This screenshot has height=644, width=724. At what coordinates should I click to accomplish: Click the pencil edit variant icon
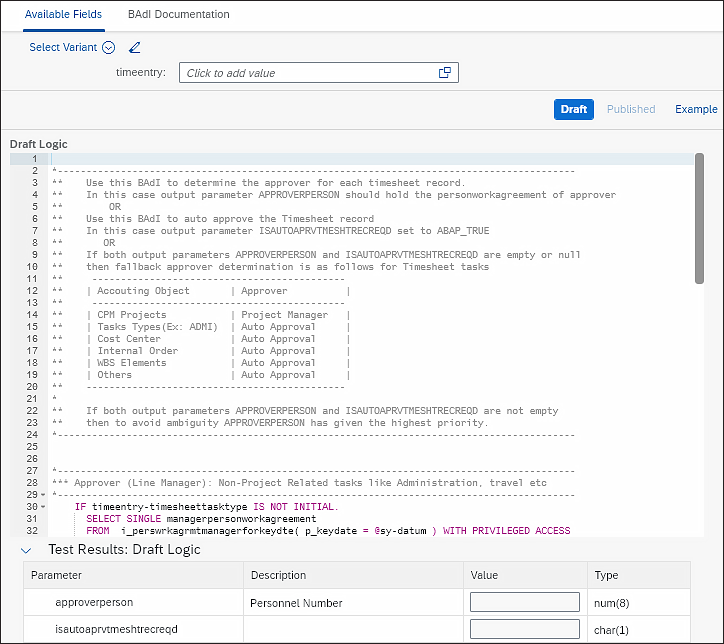(x=134, y=48)
